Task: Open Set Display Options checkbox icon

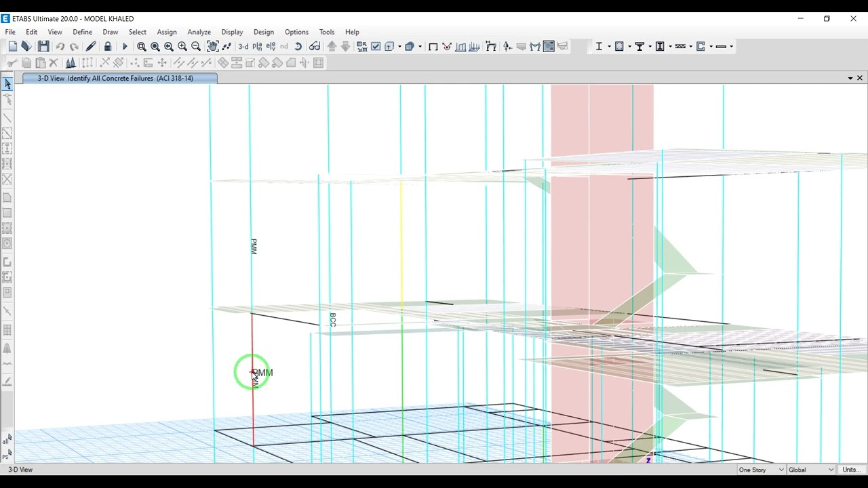Action: [376, 46]
